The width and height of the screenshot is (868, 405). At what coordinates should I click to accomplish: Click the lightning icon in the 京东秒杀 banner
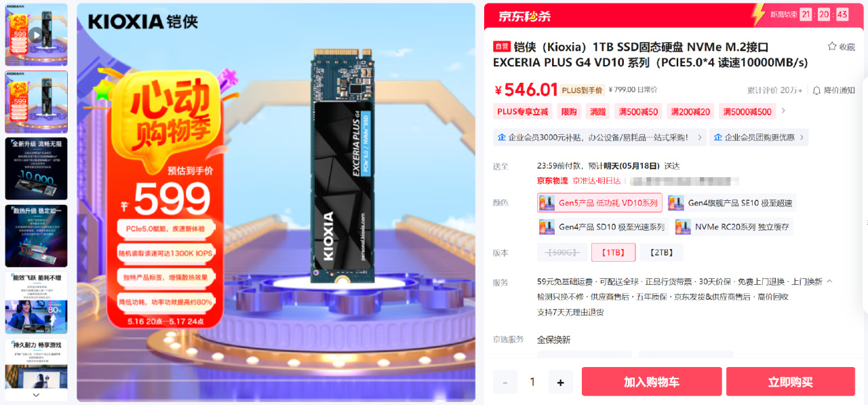click(x=759, y=15)
